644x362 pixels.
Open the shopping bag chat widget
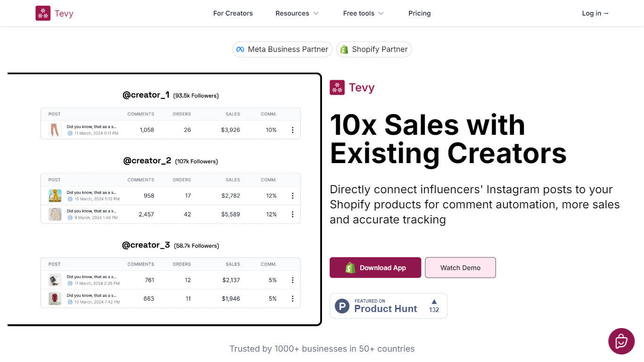[621, 341]
